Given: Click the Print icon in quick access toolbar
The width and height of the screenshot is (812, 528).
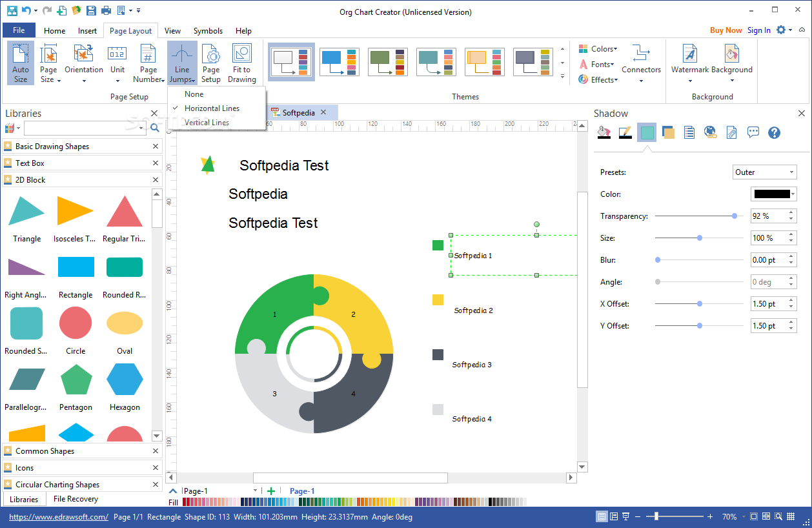Looking at the screenshot, I should click(x=106, y=10).
